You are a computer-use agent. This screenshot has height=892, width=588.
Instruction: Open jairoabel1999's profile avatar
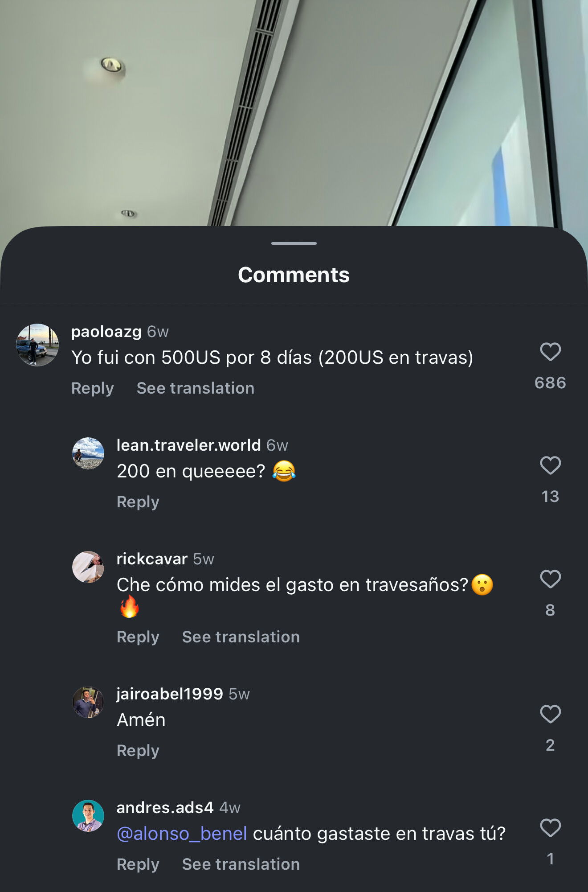click(88, 702)
